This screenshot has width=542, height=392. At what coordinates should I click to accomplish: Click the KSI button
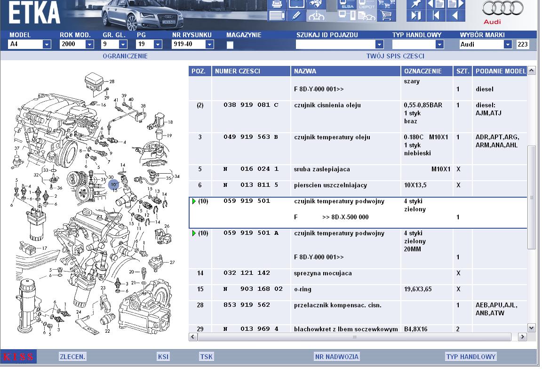(x=163, y=357)
